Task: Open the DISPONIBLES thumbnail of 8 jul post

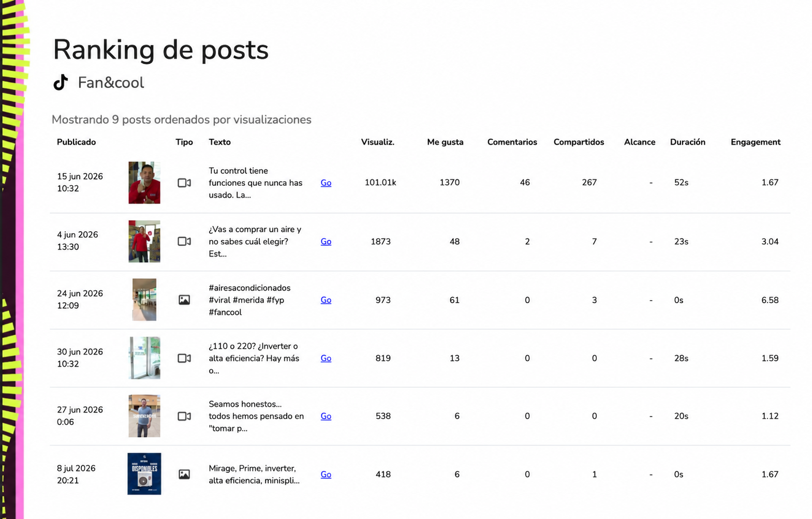Action: click(144, 474)
